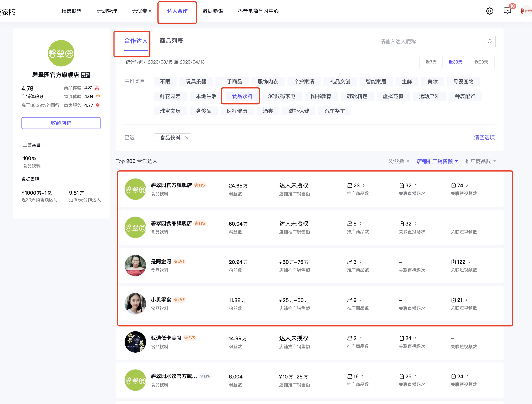Screen dimensions: 532x404
Task: Click product icon beside 16 推广商品数
Action: (349, 376)
